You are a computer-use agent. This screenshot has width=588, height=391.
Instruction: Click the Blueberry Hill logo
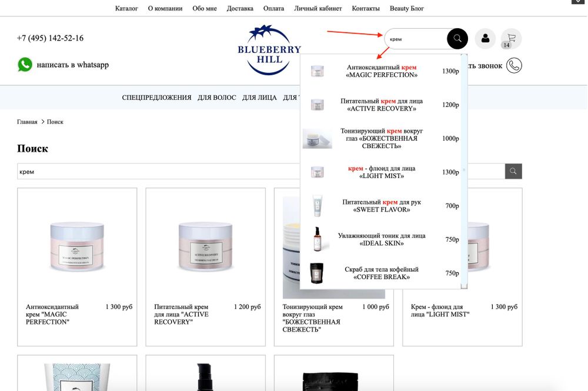pos(269,50)
